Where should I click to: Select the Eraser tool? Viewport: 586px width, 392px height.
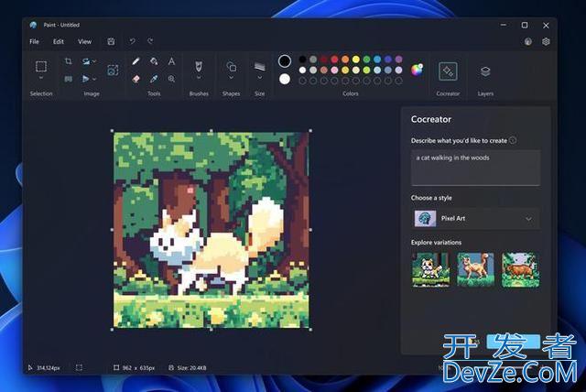coord(136,79)
